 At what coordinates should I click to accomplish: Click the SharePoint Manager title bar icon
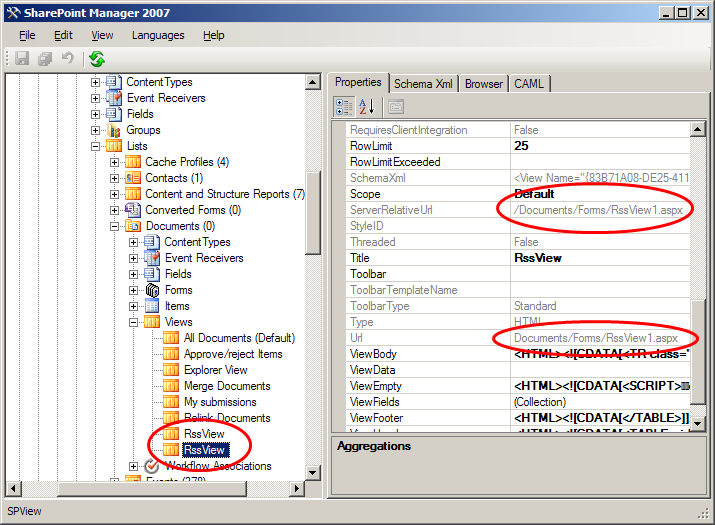pyautogui.click(x=13, y=13)
